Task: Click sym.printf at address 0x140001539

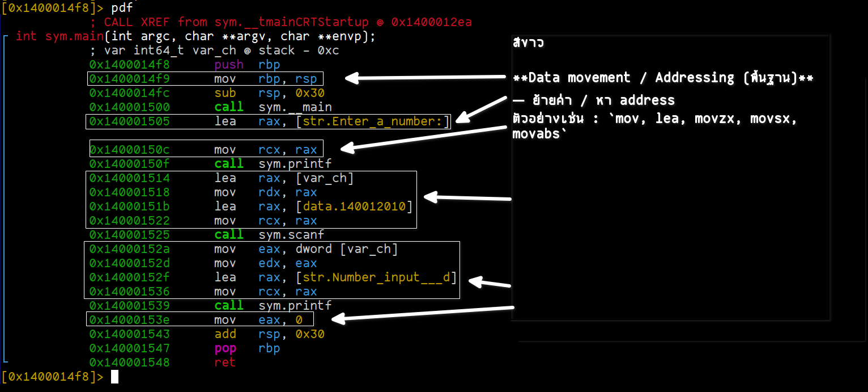Action: pos(295,306)
